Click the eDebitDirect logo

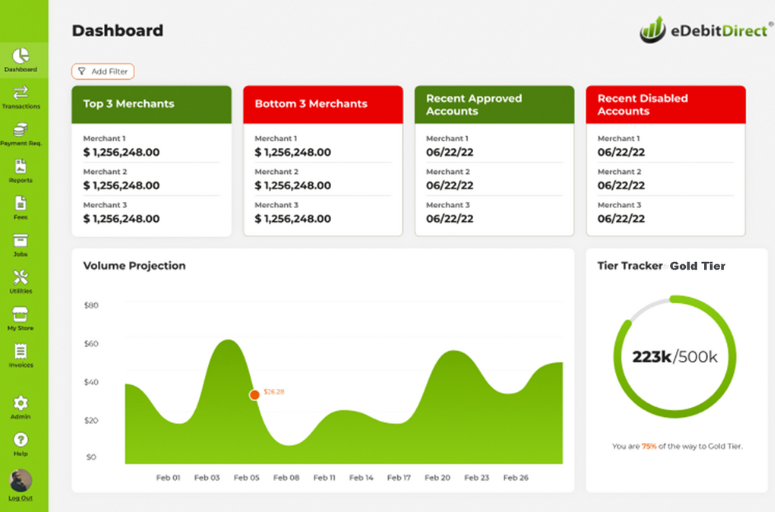(x=704, y=30)
